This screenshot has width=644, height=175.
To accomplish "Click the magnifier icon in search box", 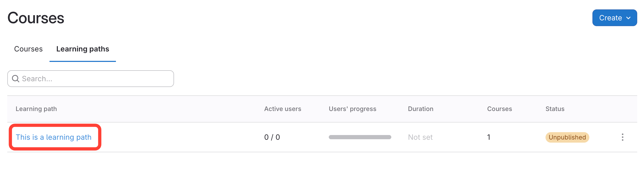I will coord(16,79).
